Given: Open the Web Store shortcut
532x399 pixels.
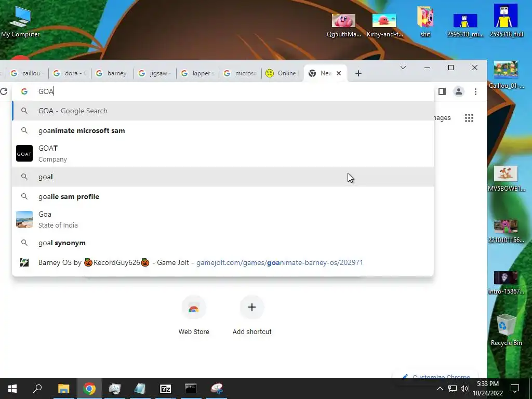Looking at the screenshot, I should (194, 315).
